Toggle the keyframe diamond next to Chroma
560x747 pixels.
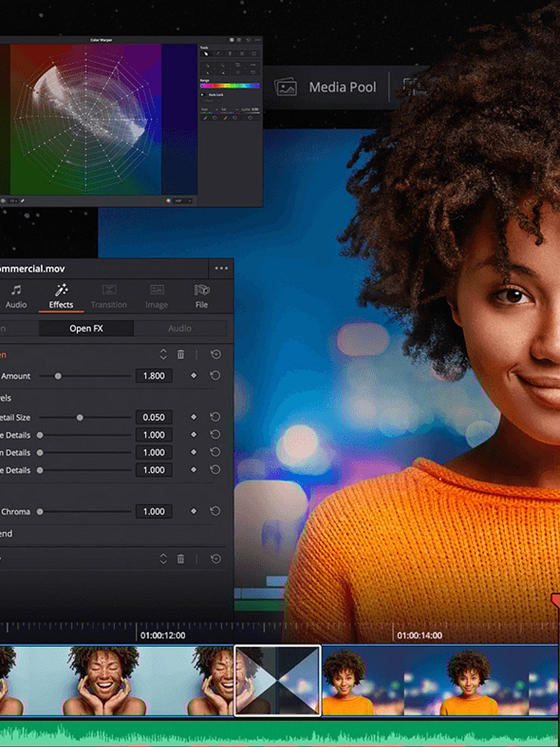(x=194, y=511)
